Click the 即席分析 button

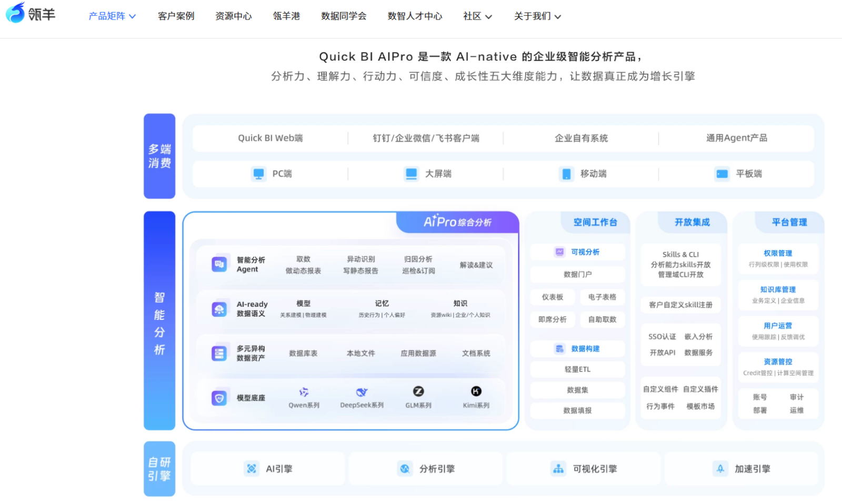pyautogui.click(x=553, y=320)
